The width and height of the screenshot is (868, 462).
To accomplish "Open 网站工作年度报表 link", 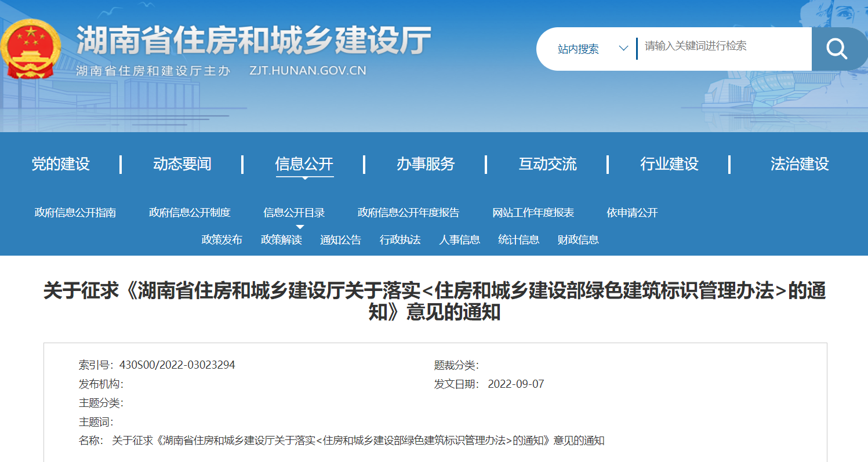I will pyautogui.click(x=533, y=213).
